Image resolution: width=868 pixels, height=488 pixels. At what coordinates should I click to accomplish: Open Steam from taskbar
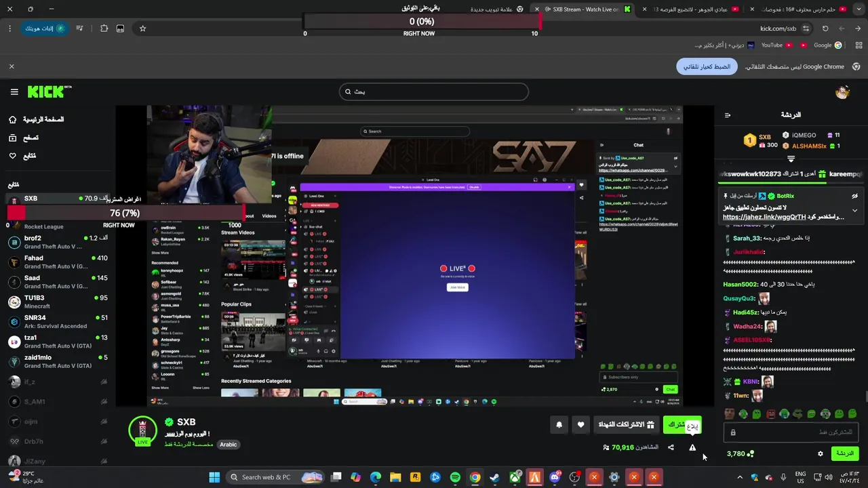[x=495, y=477]
